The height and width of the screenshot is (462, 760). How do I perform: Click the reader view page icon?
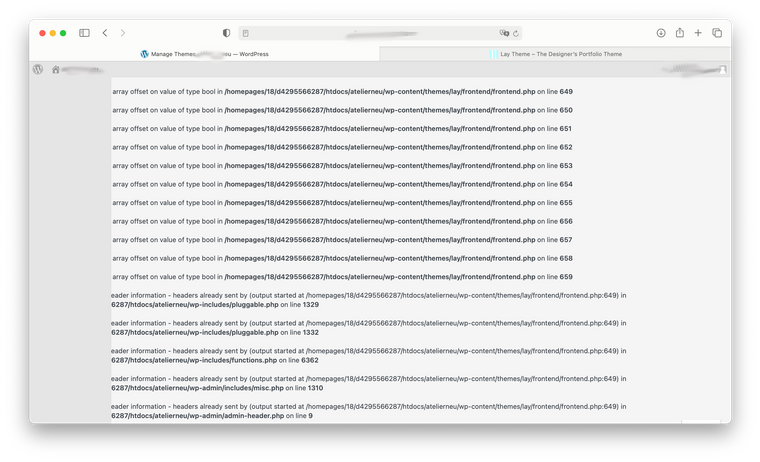[246, 33]
